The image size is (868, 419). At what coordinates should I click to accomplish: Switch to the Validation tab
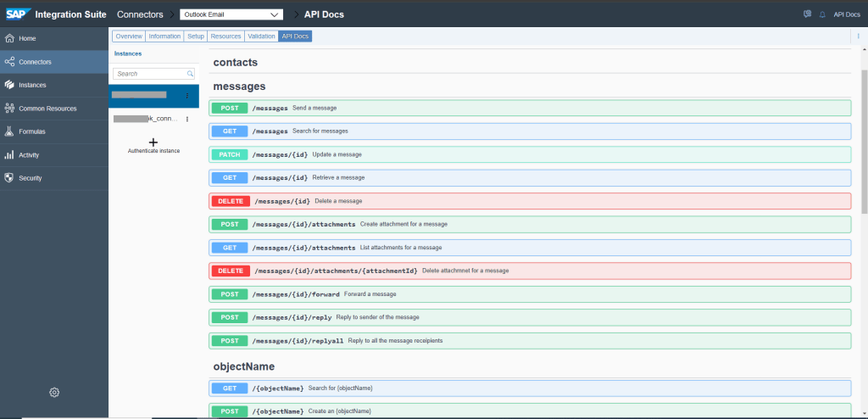click(261, 36)
